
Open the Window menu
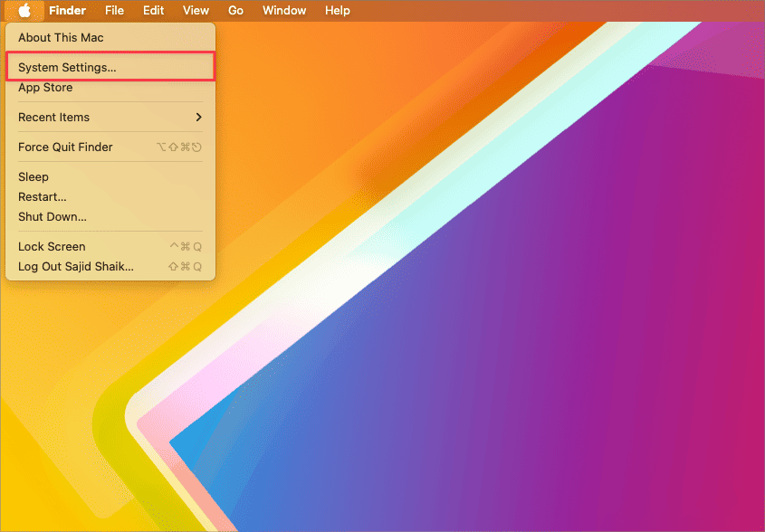tap(284, 11)
